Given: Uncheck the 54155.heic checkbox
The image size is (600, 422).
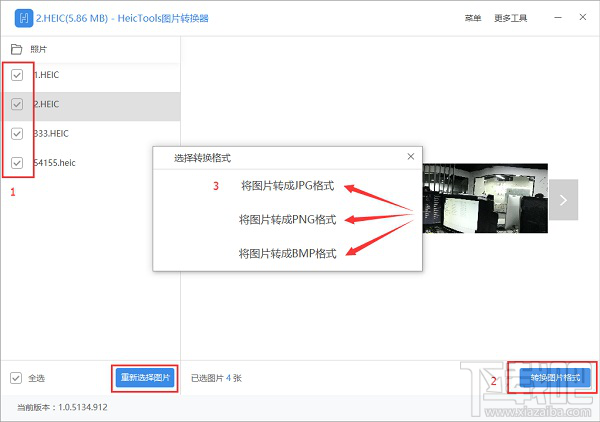Looking at the screenshot, I should click(x=17, y=163).
